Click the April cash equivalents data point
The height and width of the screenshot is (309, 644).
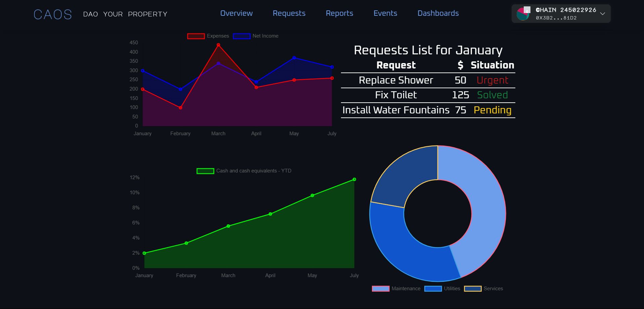(270, 214)
